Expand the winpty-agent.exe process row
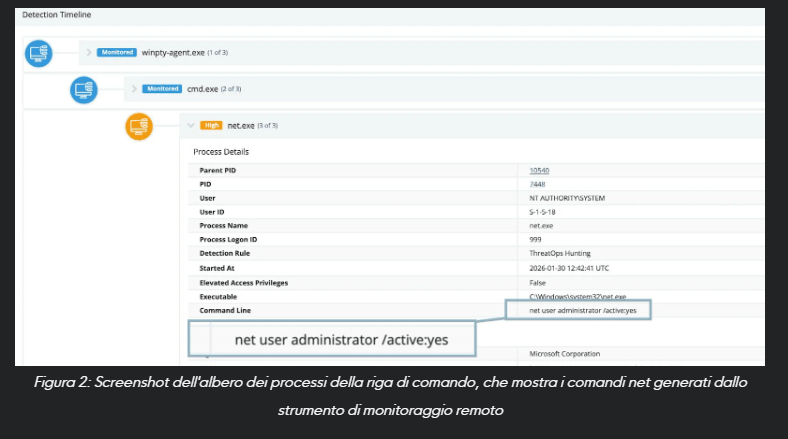Screen dimensions: 788x439 pyautogui.click(x=89, y=52)
